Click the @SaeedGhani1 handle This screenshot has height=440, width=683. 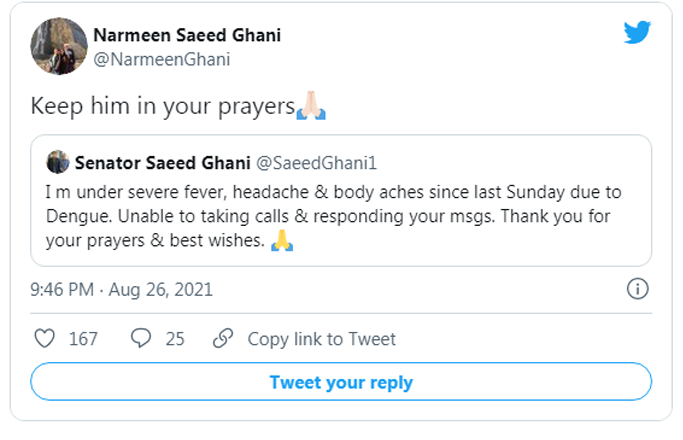tap(309, 162)
